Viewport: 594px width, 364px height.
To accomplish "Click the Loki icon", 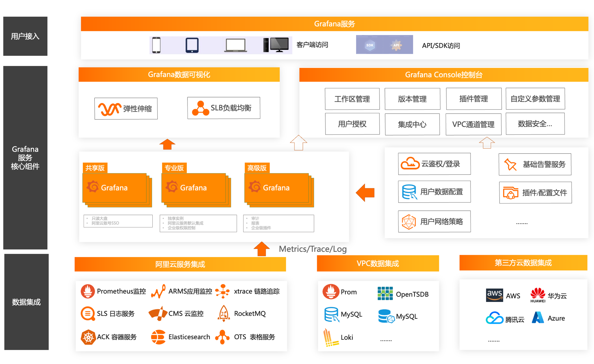I will coord(331,338).
